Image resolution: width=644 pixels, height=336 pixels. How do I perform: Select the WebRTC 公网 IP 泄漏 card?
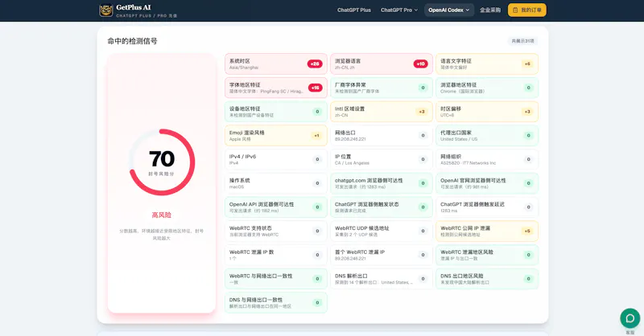click(x=487, y=232)
